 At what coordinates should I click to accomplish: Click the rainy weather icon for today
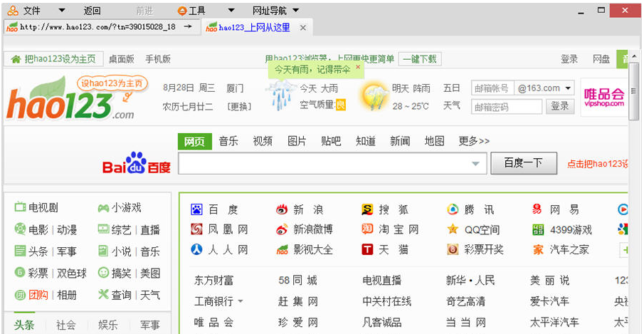point(281,95)
